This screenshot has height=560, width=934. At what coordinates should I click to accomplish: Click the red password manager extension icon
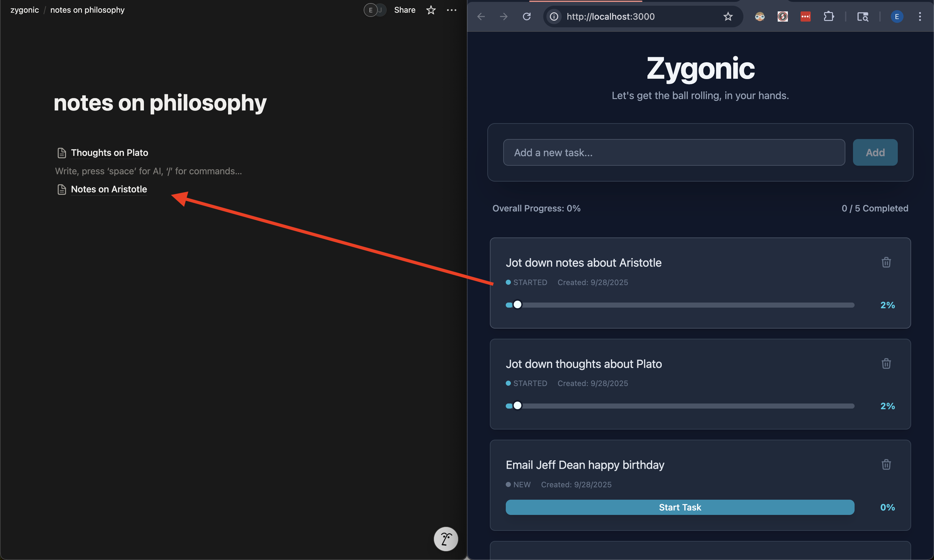click(x=805, y=17)
